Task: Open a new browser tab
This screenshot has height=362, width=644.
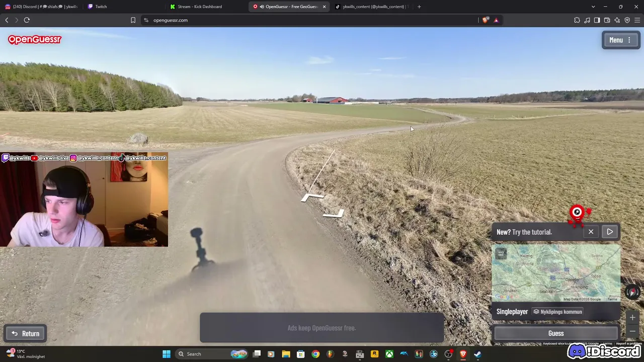Action: point(419,7)
